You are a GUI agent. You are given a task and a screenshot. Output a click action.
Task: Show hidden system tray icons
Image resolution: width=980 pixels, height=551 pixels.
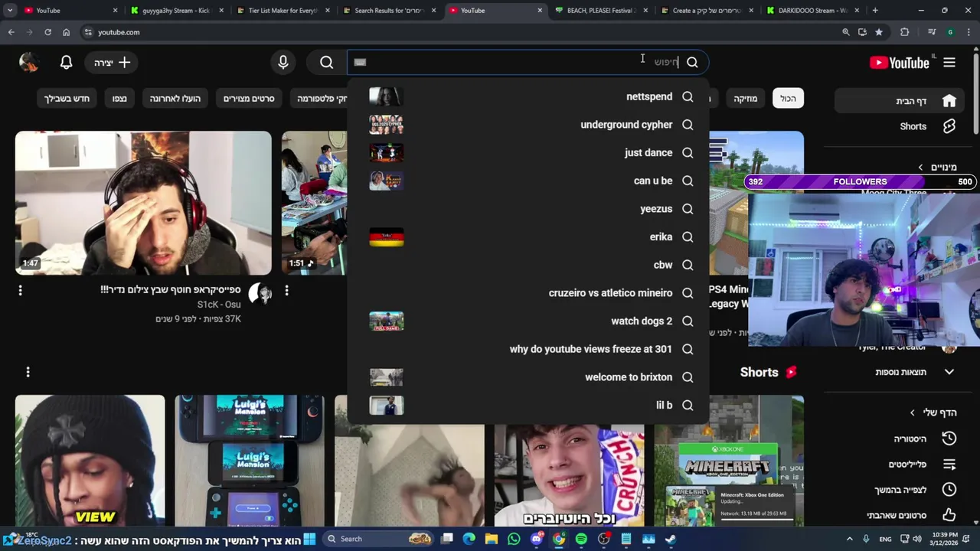point(851,539)
